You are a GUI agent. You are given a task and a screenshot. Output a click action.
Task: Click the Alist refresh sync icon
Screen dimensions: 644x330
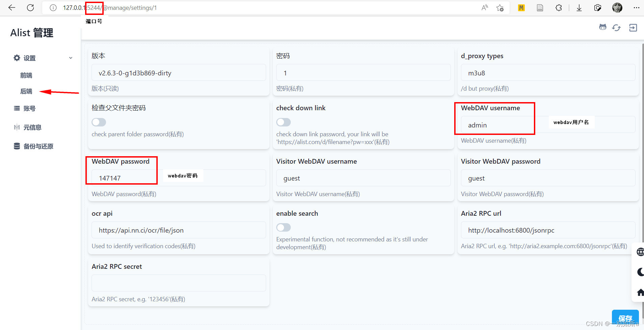[617, 28]
